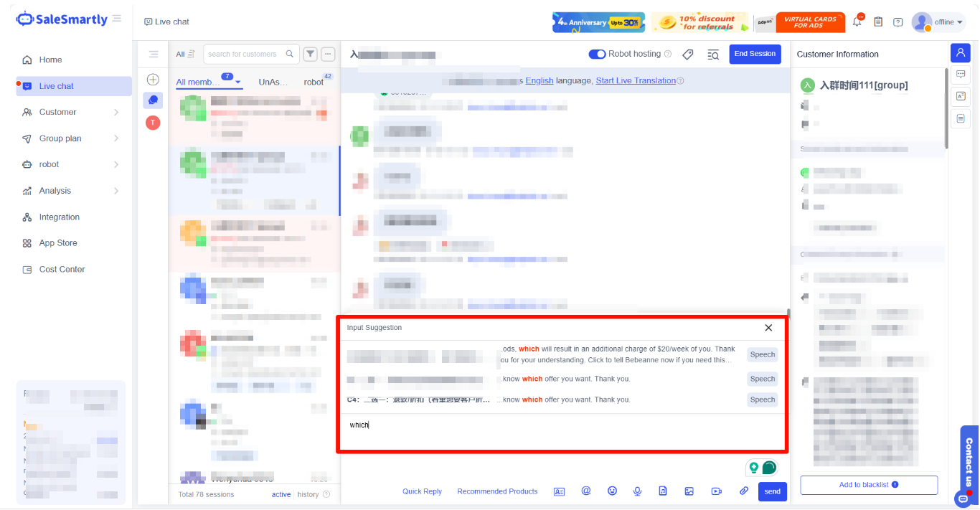Toggle the session list hamburger icon

[153, 54]
